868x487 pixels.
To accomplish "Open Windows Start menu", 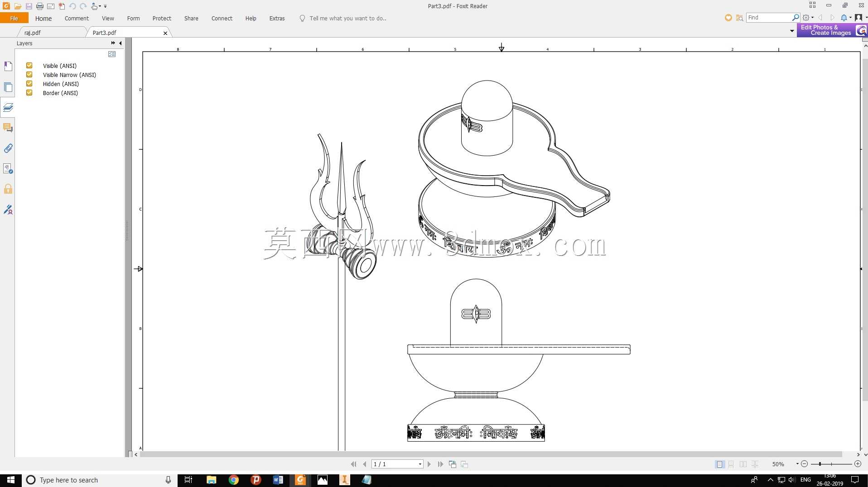I will 11,480.
